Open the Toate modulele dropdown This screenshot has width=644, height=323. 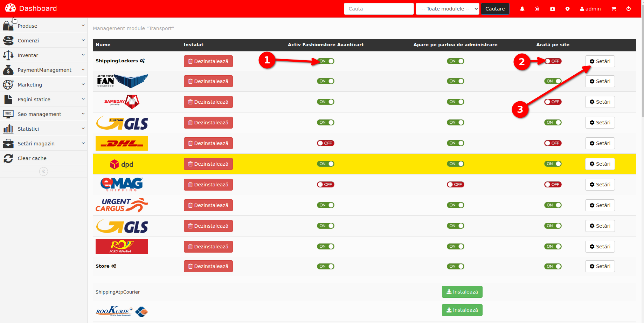(x=447, y=9)
